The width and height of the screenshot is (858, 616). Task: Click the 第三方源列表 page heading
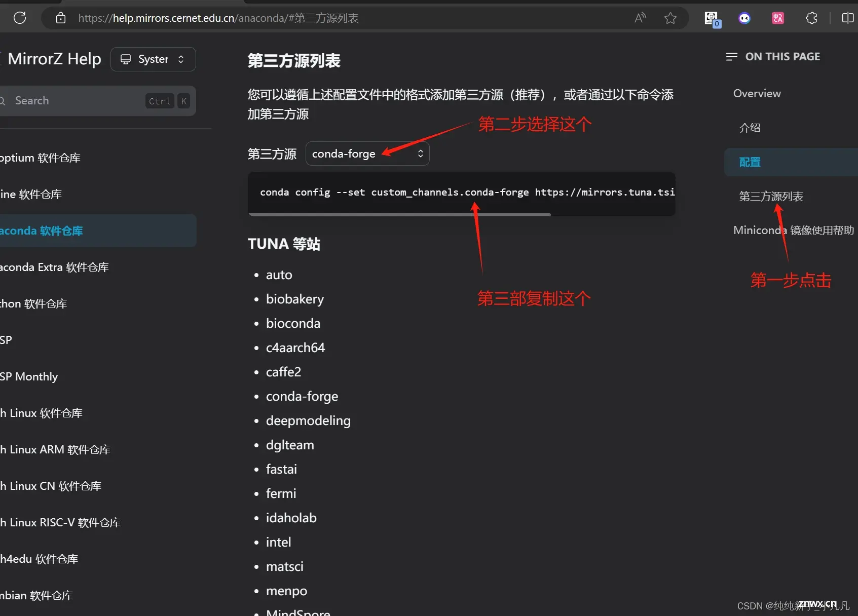coord(294,61)
